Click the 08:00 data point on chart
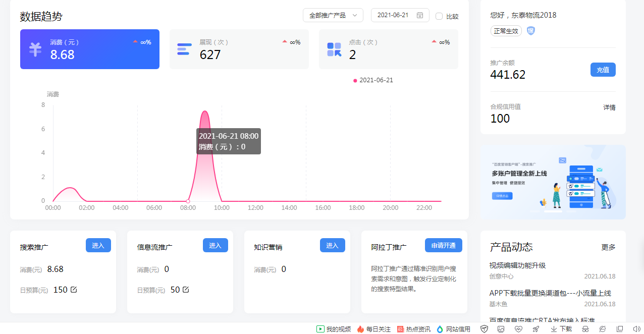The height and width of the screenshot is (334, 644). pyautogui.click(x=188, y=201)
